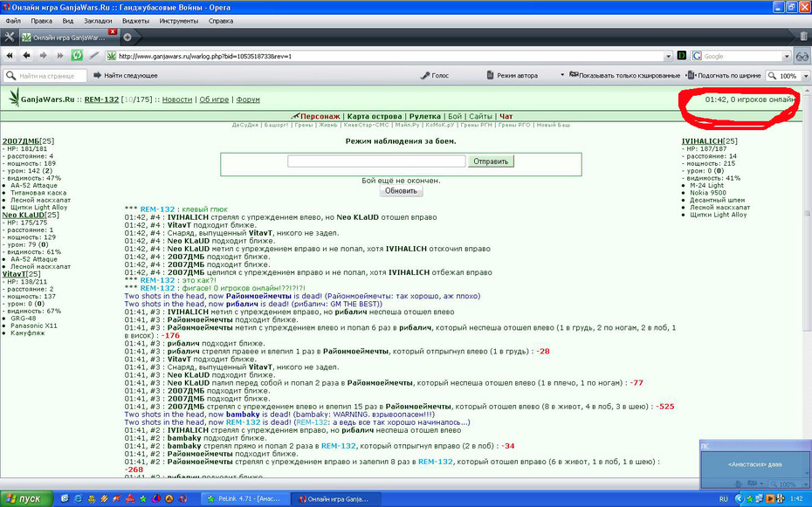Open the Анастасия notification popup
The height and width of the screenshot is (507, 812).
click(x=754, y=464)
